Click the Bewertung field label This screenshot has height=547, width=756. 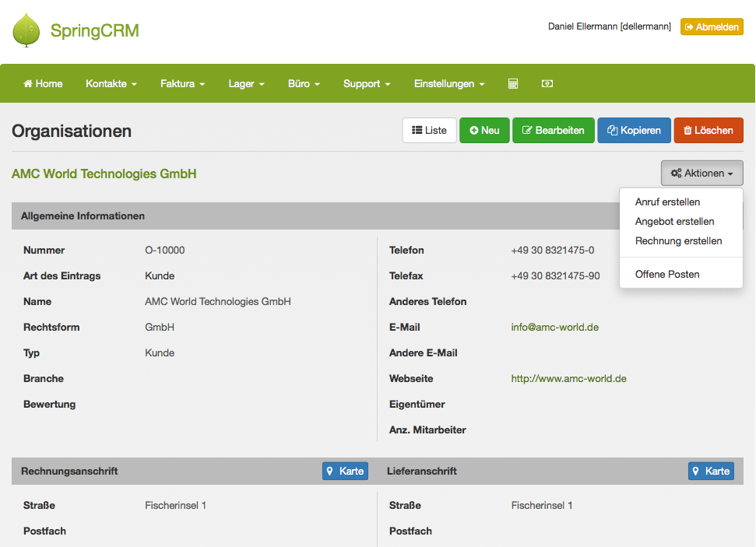point(50,405)
